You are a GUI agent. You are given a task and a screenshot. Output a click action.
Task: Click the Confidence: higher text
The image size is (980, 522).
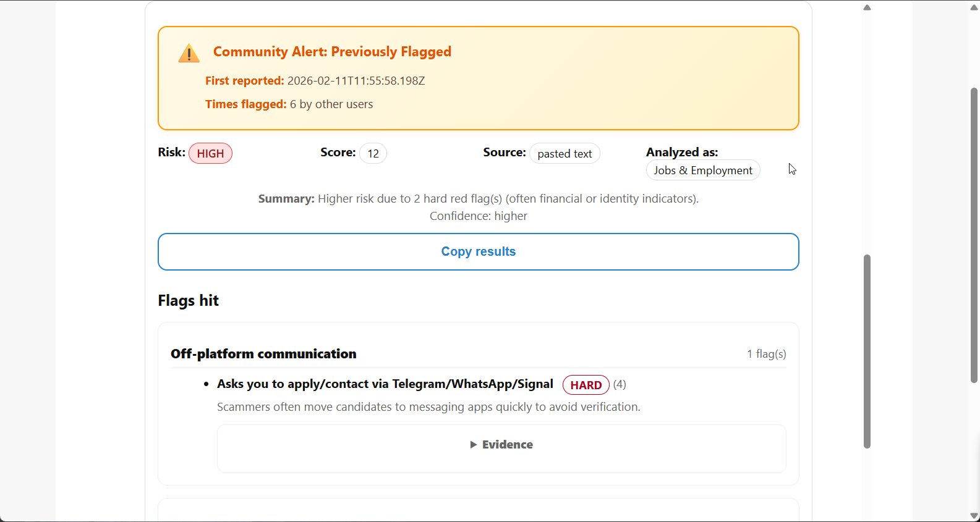[478, 216]
